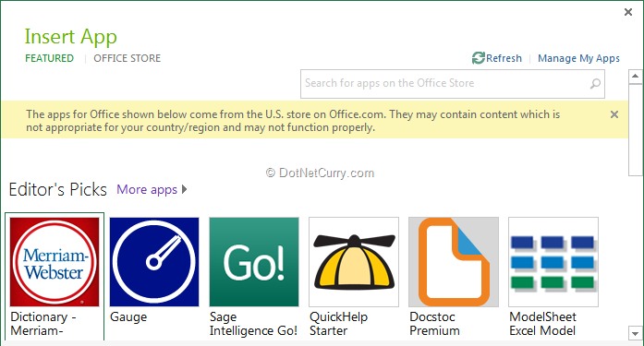Screen dimensions: 644x346
Task: Click the Sage Intelligence Go! label
Action: [253, 324]
